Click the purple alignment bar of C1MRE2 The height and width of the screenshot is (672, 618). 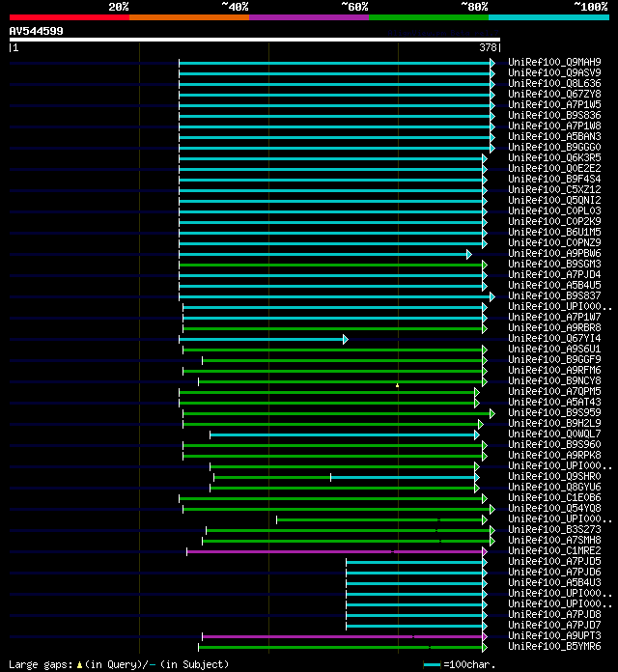click(x=336, y=551)
